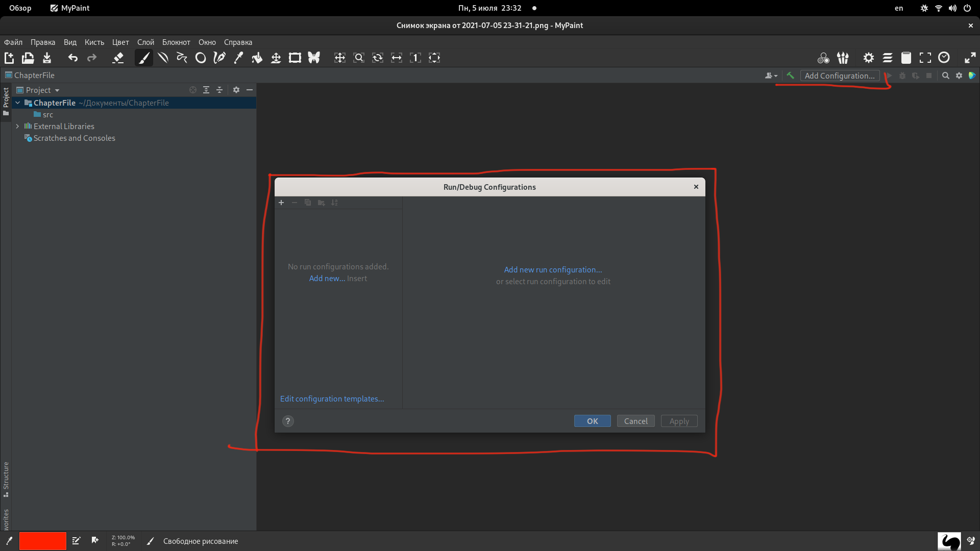This screenshot has width=980, height=551.
Task: Click the Save file icon
Action: click(47, 58)
